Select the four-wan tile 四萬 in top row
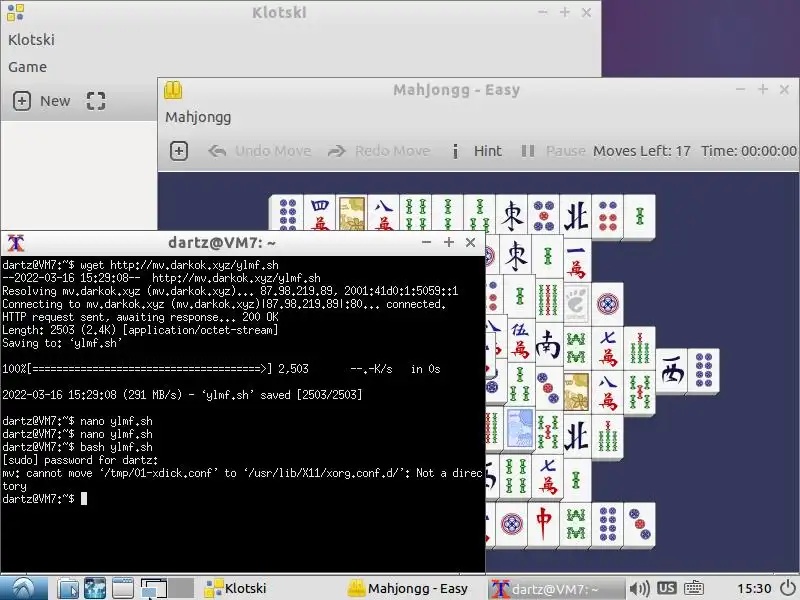The width and height of the screenshot is (800, 600). pyautogui.click(x=319, y=214)
